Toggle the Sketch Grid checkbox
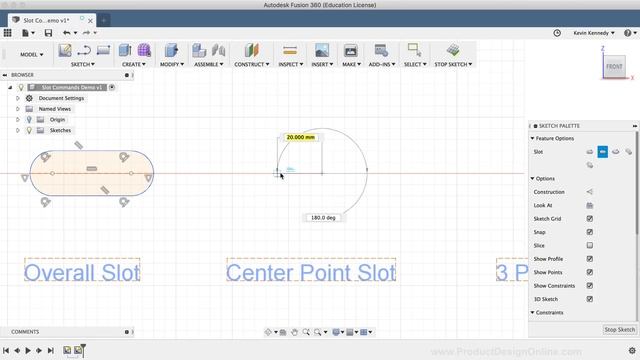 [589, 219]
